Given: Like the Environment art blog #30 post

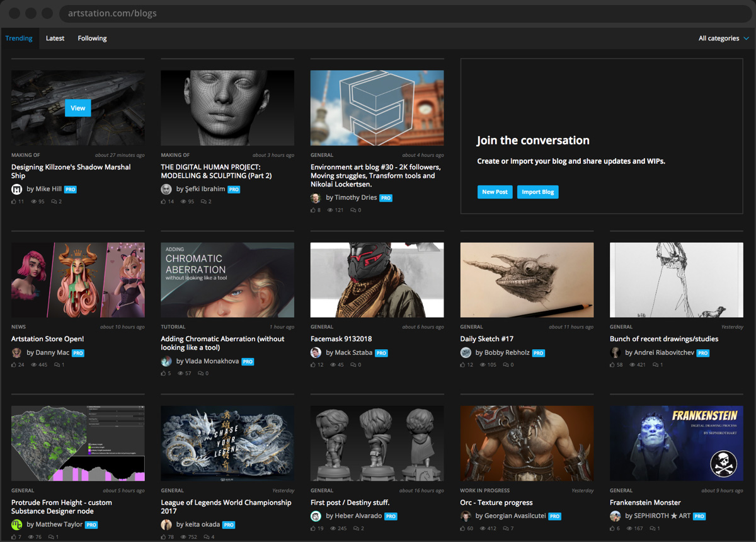Looking at the screenshot, I should [x=313, y=210].
